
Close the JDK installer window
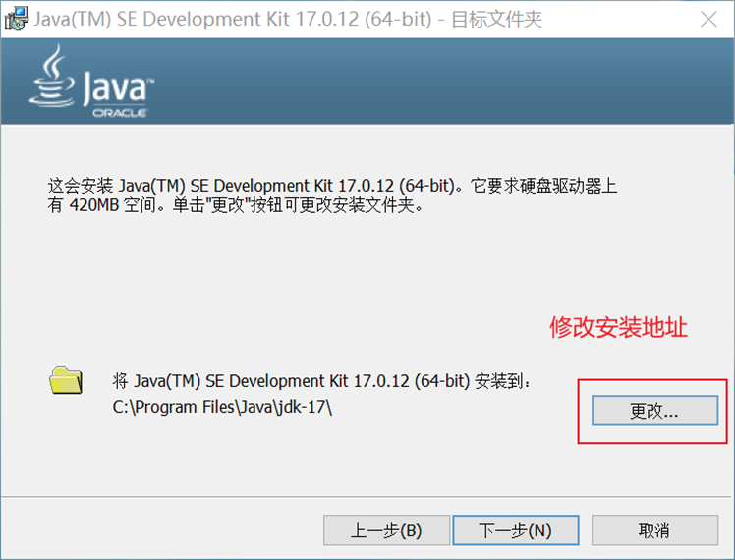pos(708,20)
